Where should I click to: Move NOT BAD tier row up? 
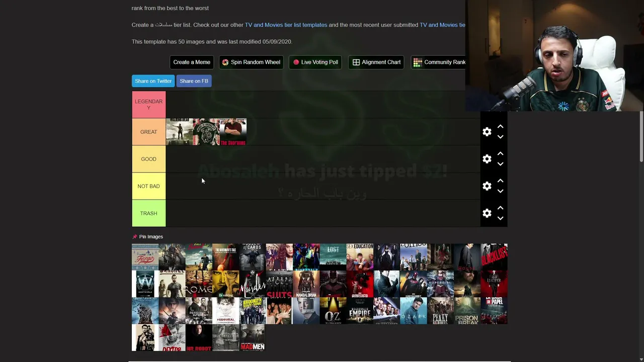pos(500,181)
